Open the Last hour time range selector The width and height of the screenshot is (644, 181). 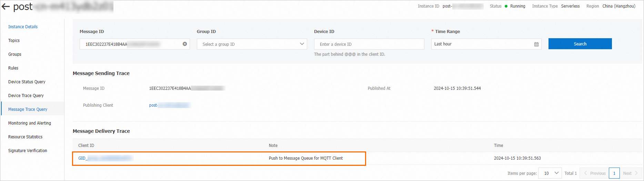coord(483,44)
